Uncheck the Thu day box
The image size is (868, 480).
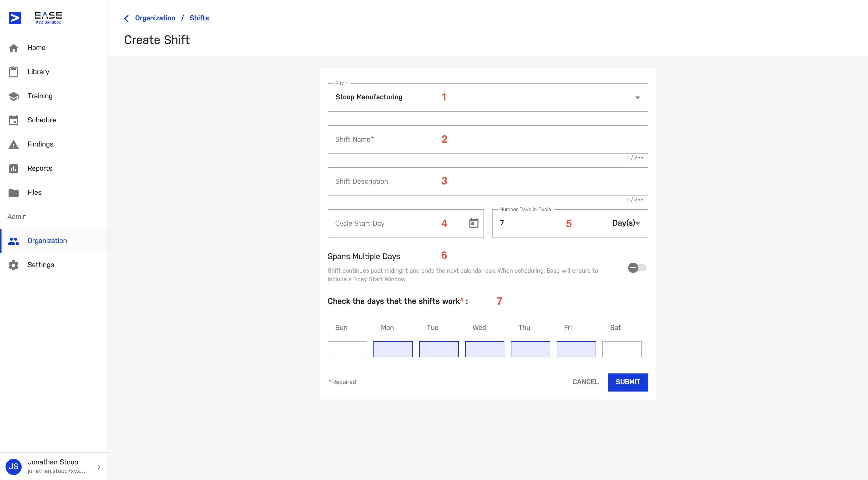coord(530,349)
